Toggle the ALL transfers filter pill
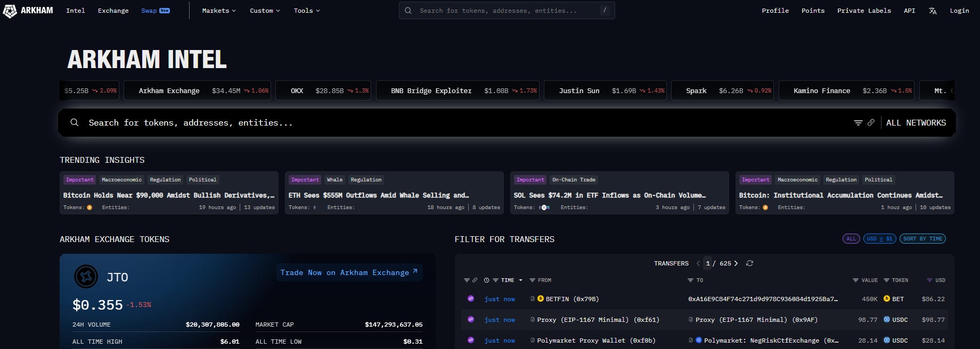980x349 pixels. tap(851, 239)
